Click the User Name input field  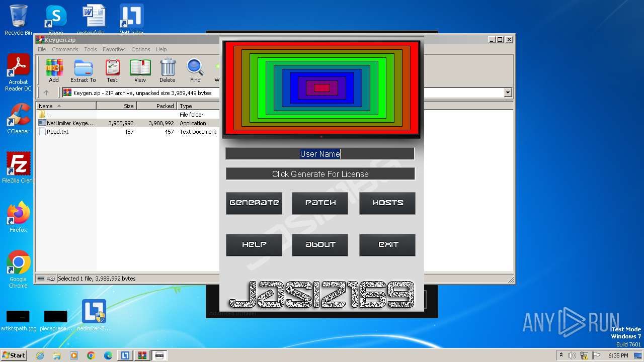(320, 154)
